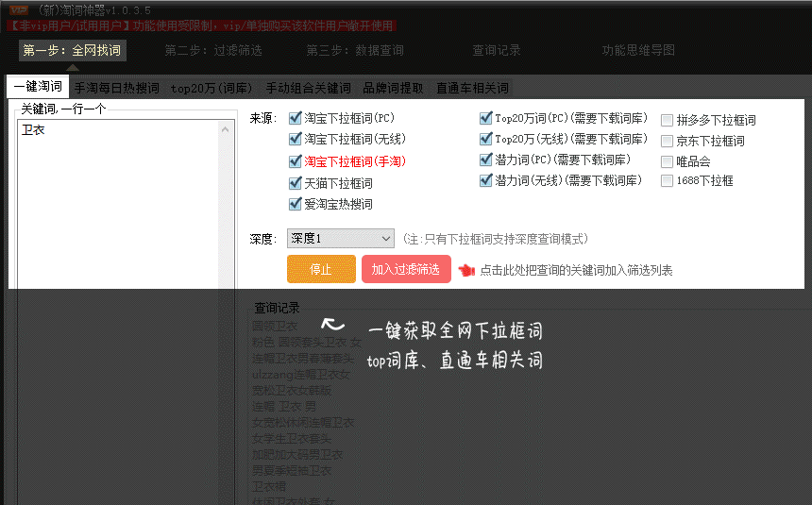Click the orange 停止 button
812x505 pixels.
pos(321,269)
